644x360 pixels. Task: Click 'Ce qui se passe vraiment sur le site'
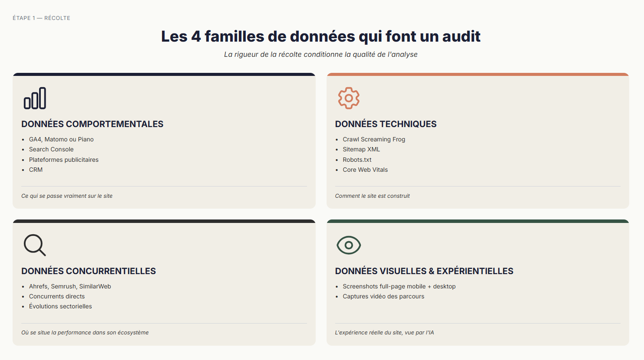pos(67,196)
